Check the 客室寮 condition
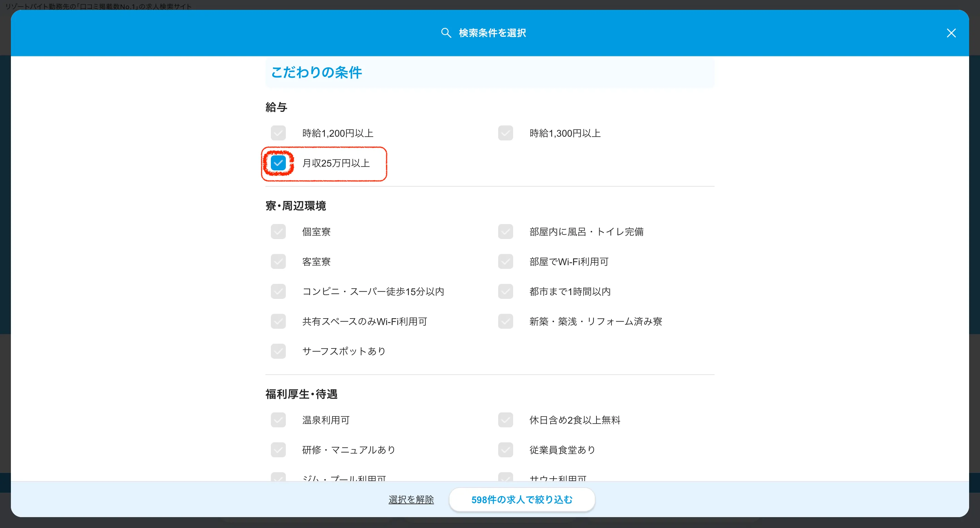Viewport: 980px width, 528px height. 278,261
